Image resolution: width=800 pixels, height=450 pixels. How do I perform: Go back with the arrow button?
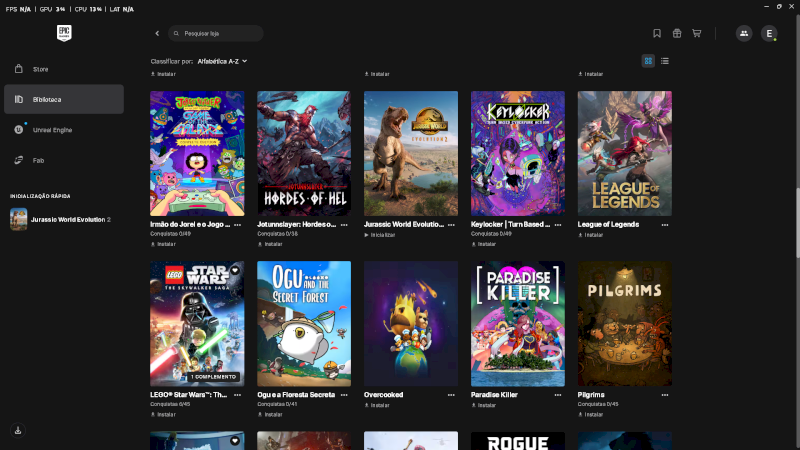pos(157,33)
